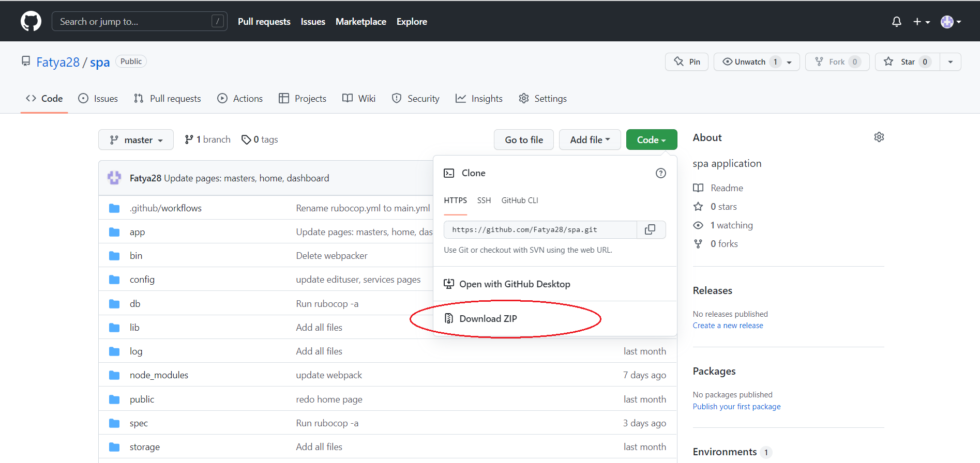Open the .github/workflows folder icon
This screenshot has width=980, height=463.
pyautogui.click(x=114, y=208)
